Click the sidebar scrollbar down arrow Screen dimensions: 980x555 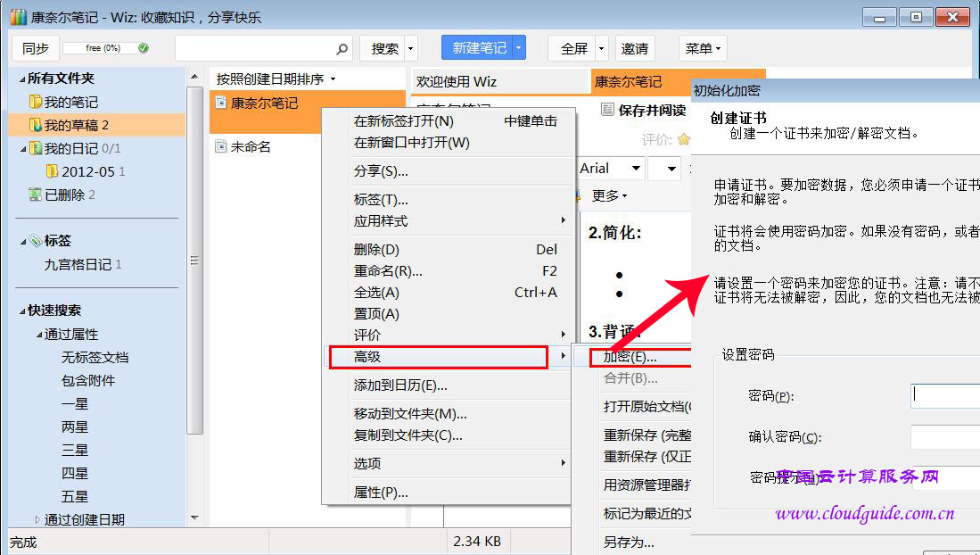(x=194, y=518)
